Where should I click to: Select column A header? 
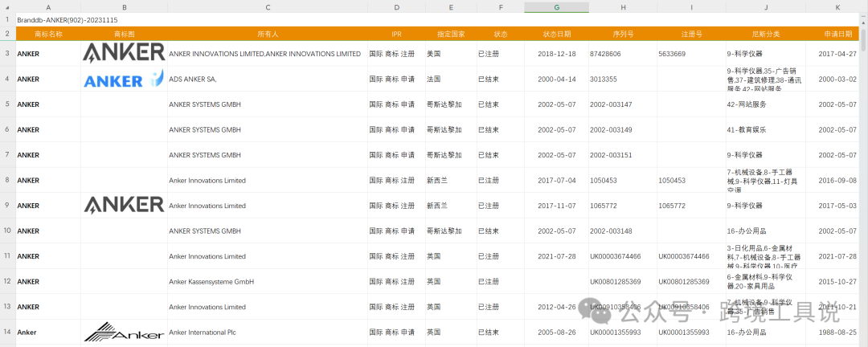pos(48,7)
